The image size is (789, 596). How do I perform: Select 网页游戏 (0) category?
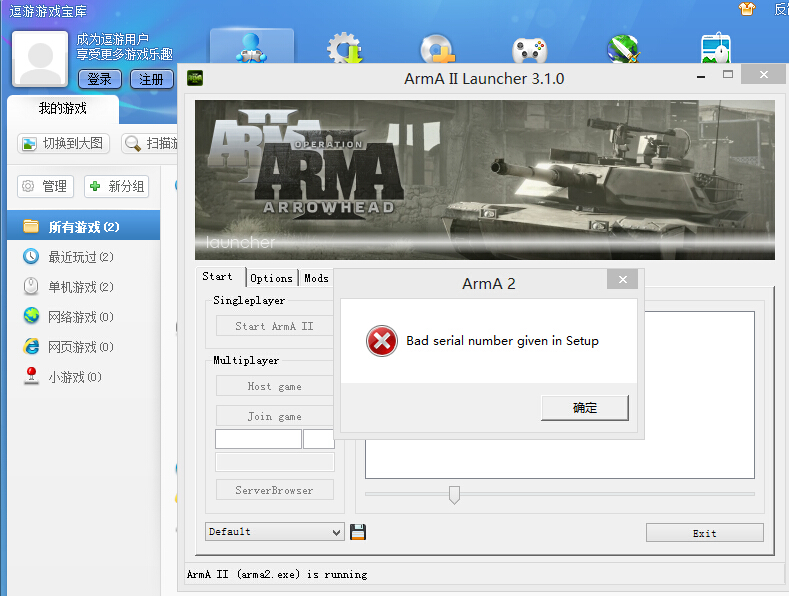(84, 347)
